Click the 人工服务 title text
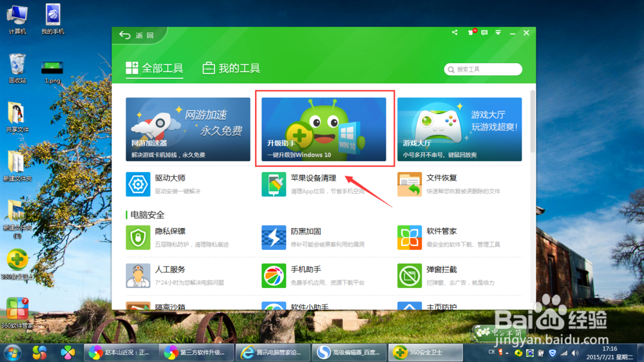644x362 pixels. coord(170,269)
